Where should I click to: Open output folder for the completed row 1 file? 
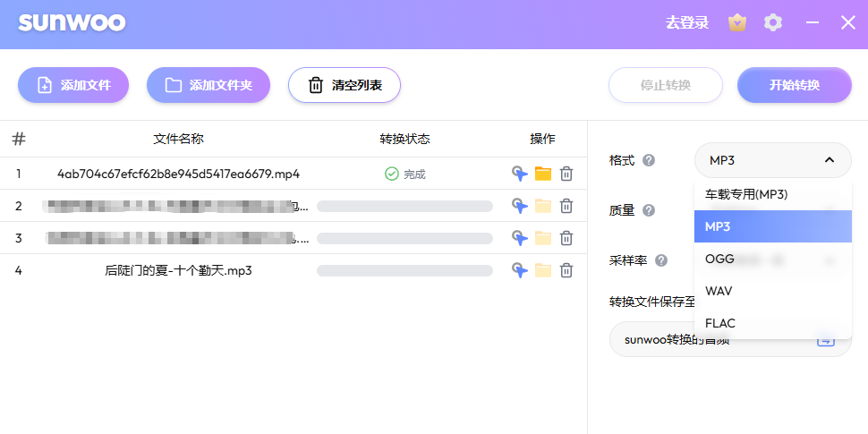[543, 174]
